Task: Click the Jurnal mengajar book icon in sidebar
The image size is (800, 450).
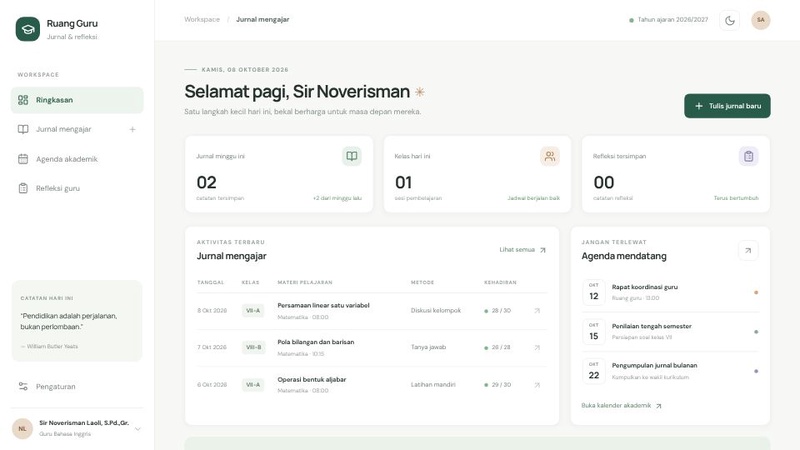Action: coord(23,130)
